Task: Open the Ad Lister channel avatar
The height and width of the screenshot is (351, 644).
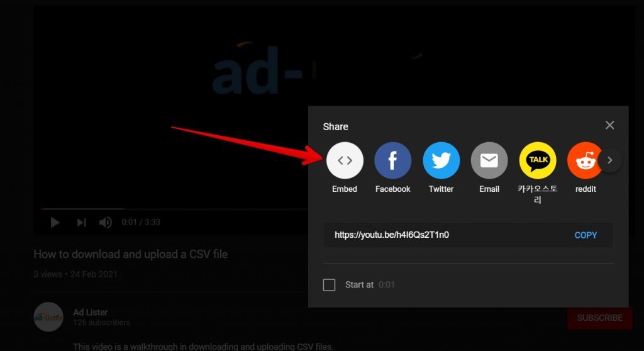Action: click(48, 317)
